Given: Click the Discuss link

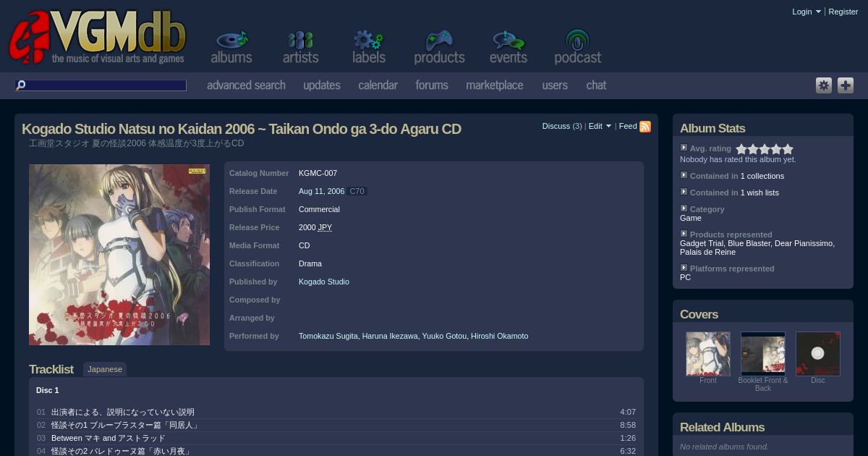Looking at the screenshot, I should (556, 126).
